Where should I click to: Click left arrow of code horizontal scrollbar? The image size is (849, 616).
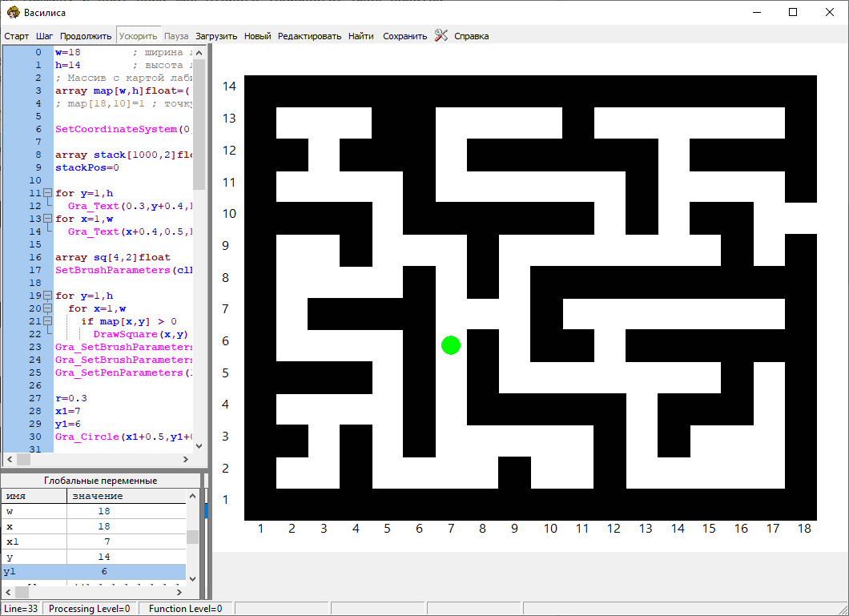click(10, 460)
